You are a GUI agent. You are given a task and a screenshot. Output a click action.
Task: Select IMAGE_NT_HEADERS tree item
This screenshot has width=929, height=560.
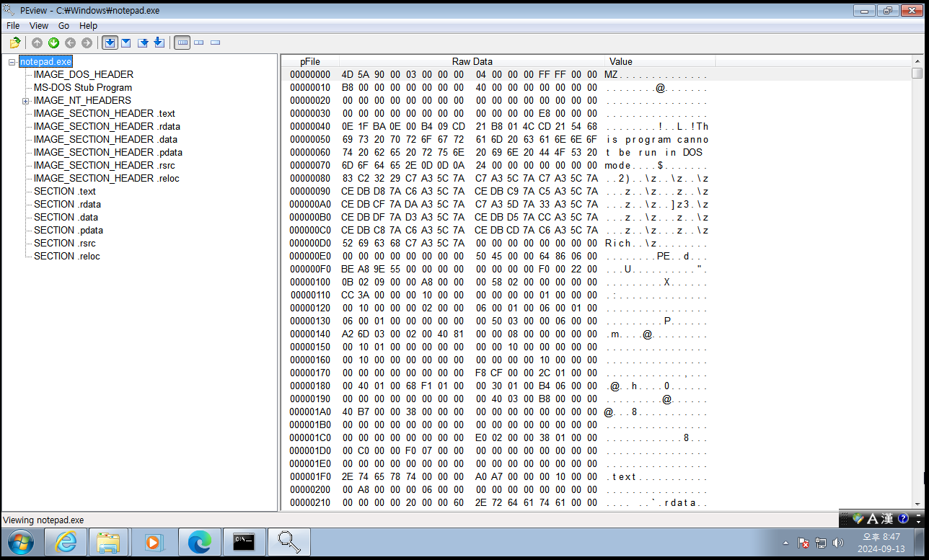[82, 100]
